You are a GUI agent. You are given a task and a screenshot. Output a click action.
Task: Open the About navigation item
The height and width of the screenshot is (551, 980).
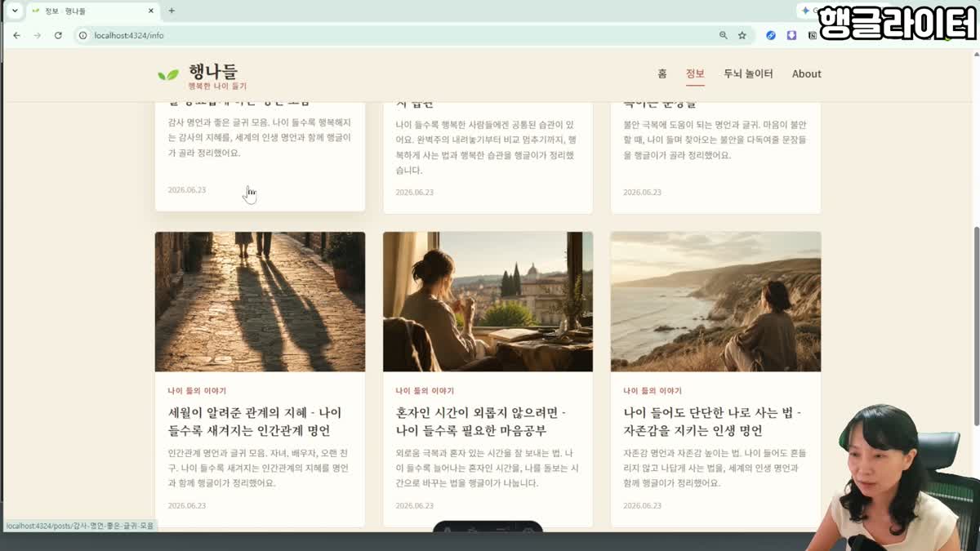tap(807, 73)
